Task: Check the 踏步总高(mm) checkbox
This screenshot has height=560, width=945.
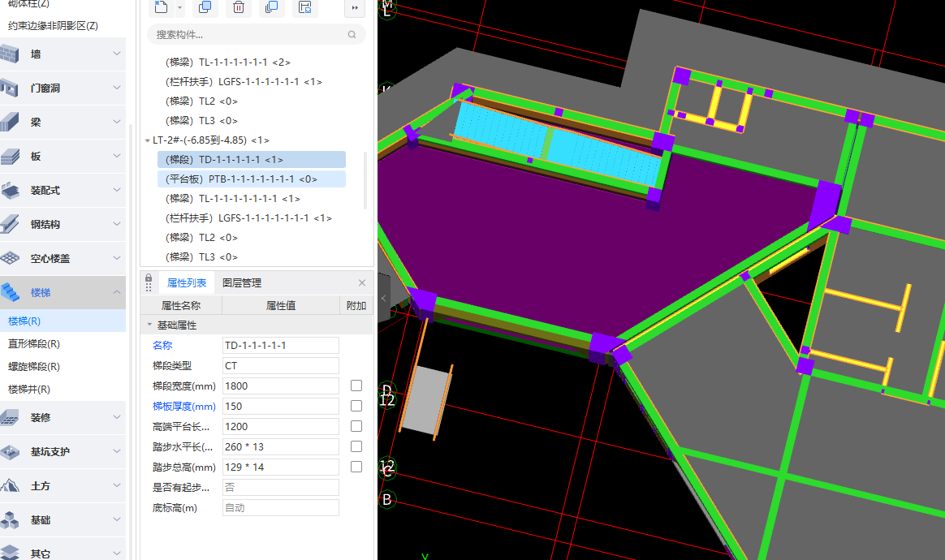Action: [356, 467]
